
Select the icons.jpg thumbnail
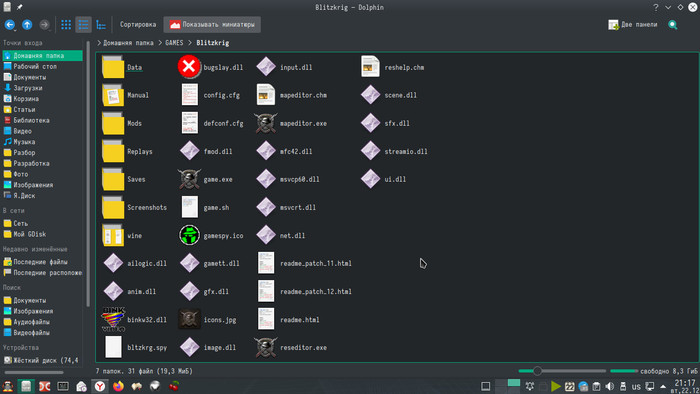(x=189, y=319)
